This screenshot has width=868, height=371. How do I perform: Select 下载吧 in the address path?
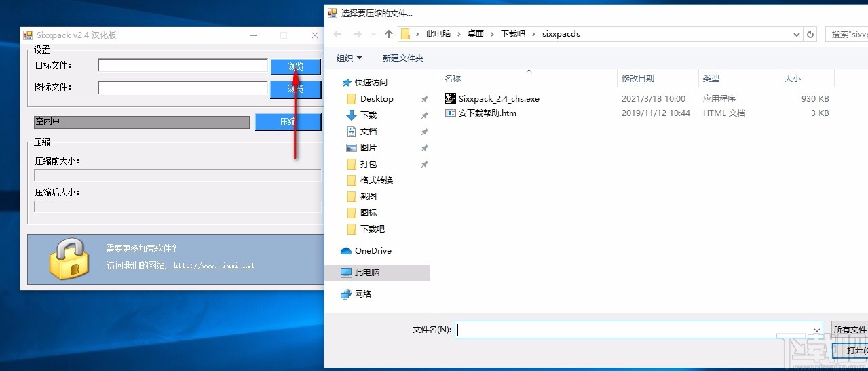click(x=513, y=34)
